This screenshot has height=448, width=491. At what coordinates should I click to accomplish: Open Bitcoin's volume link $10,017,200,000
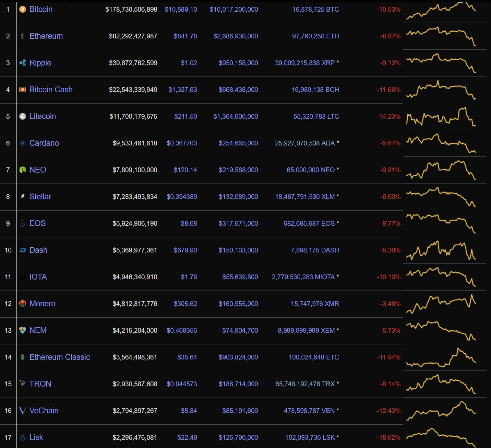pyautogui.click(x=234, y=9)
